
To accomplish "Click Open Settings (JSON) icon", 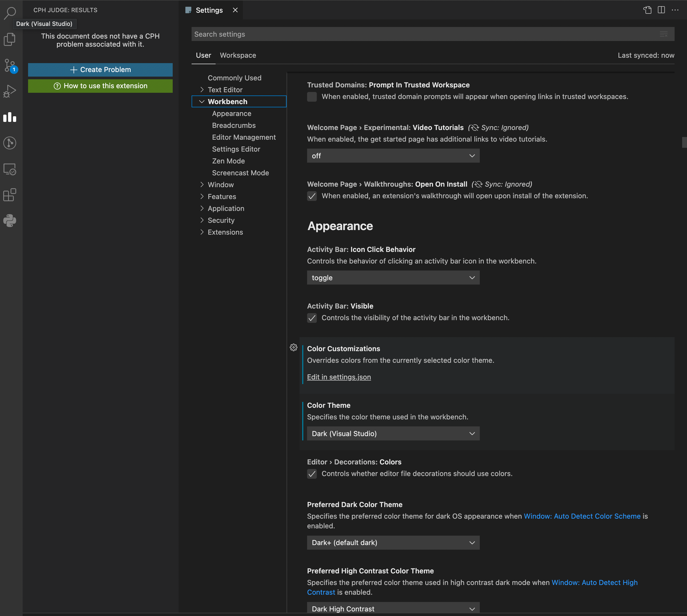I will [x=647, y=10].
